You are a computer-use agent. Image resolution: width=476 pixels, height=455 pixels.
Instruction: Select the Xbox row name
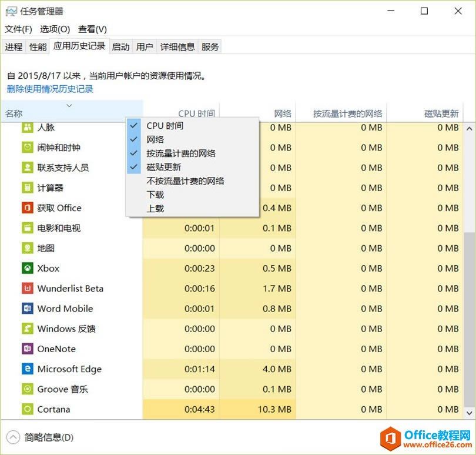48,268
